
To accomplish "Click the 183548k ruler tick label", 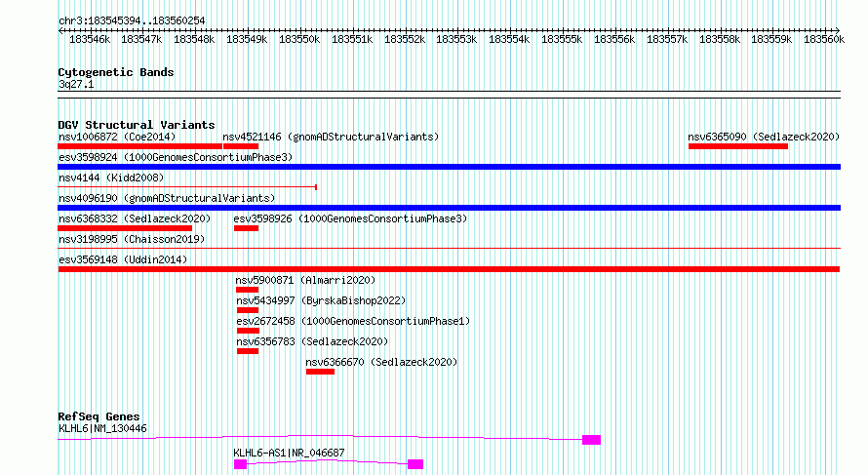I will [x=194, y=39].
